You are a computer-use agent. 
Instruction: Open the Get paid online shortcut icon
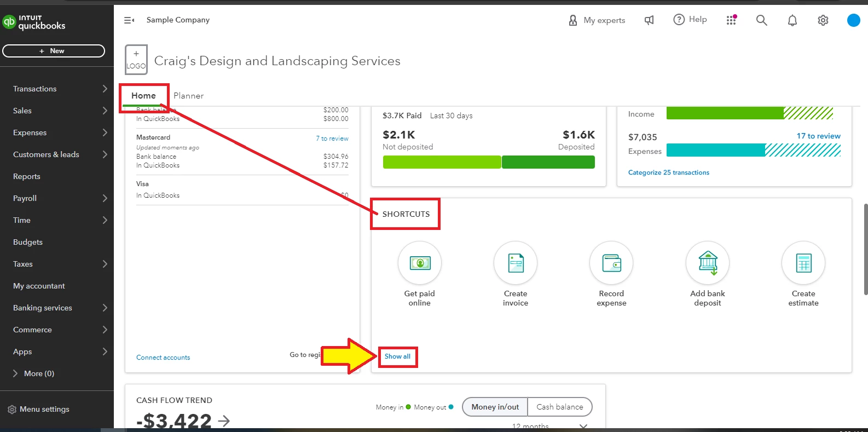(420, 263)
